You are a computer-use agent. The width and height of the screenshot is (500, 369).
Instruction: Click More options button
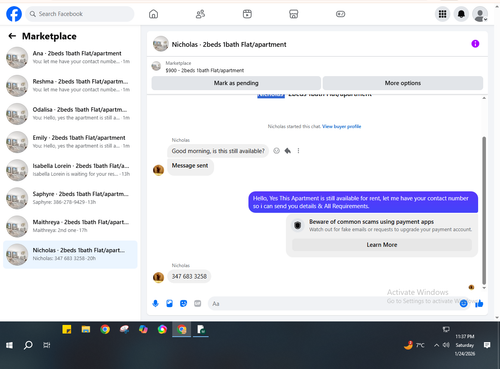[403, 83]
